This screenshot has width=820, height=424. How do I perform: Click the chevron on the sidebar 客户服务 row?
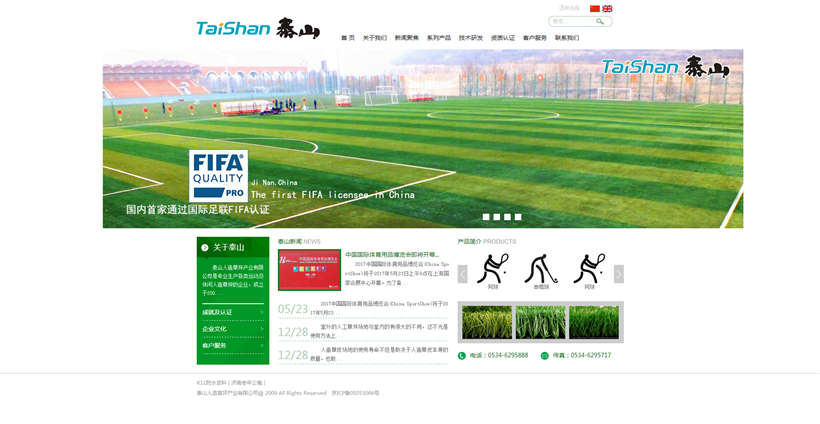pos(262,346)
